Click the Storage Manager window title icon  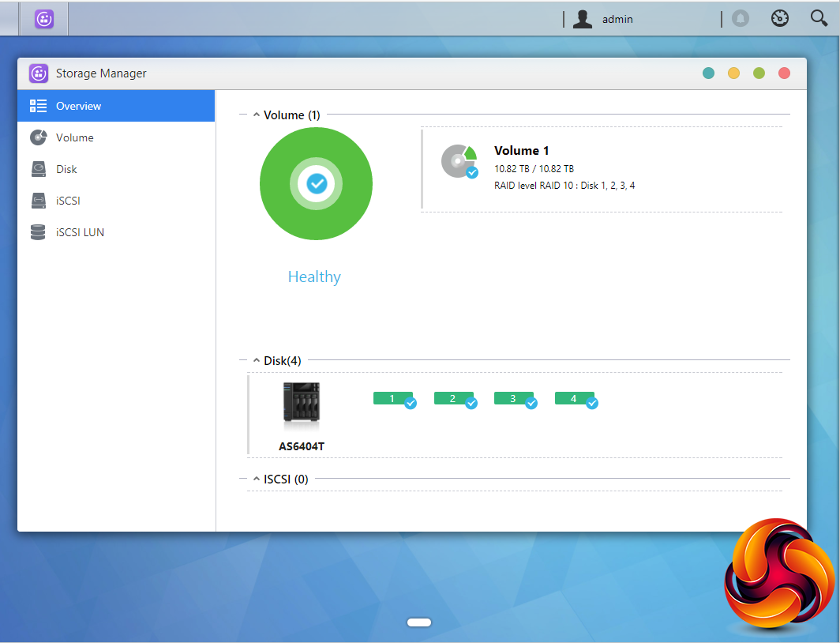(39, 73)
